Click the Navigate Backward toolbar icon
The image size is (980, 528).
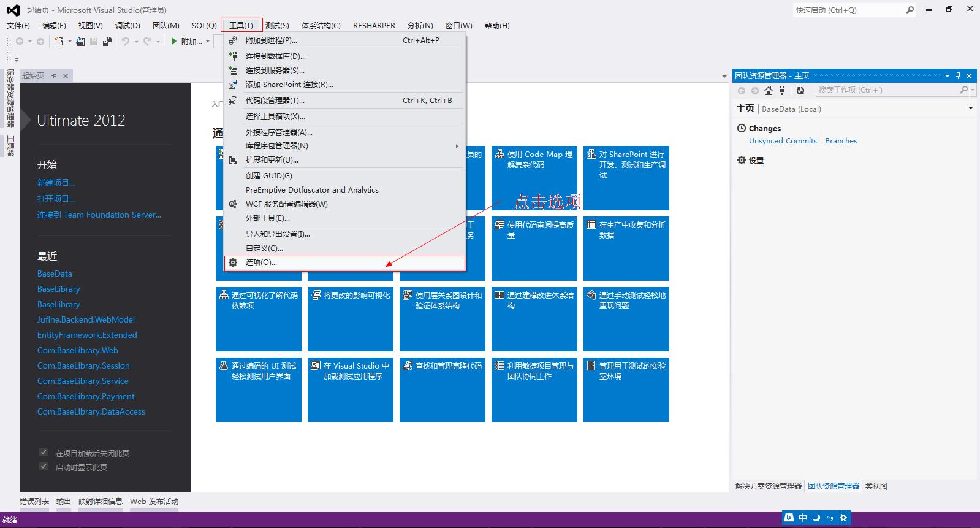coord(20,41)
